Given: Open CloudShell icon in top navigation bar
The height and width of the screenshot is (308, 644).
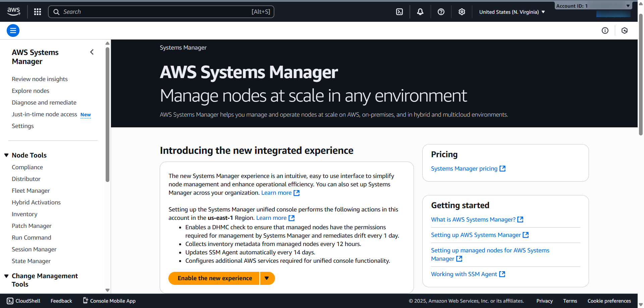Looking at the screenshot, I should coord(399,12).
